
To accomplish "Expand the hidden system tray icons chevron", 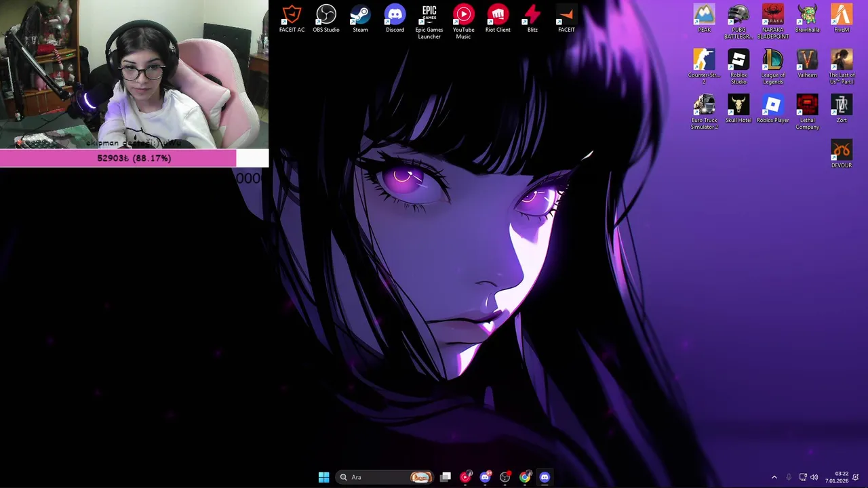I will [x=774, y=477].
